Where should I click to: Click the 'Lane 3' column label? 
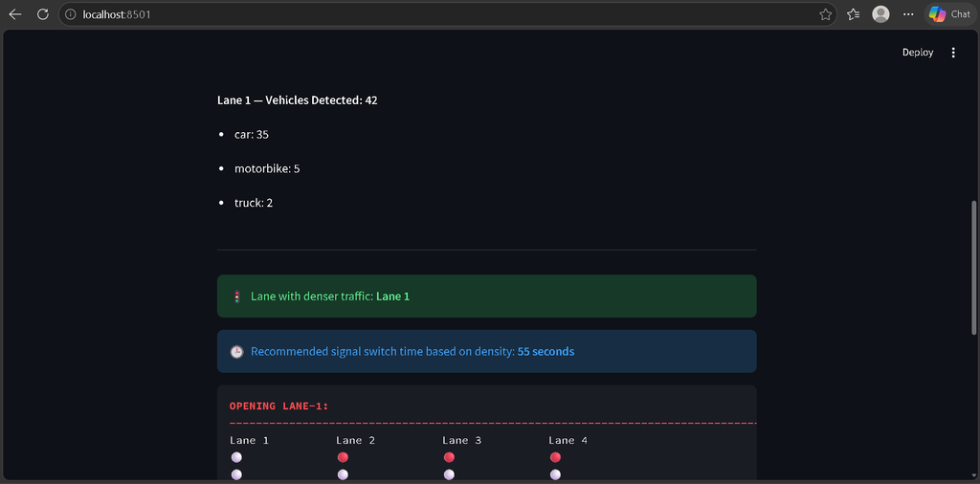point(462,440)
